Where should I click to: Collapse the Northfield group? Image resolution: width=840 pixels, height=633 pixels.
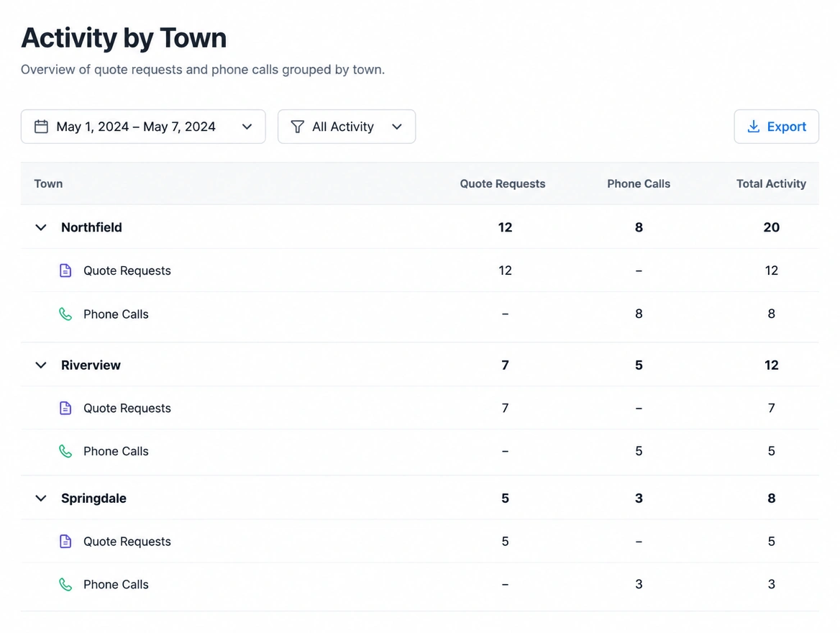click(x=41, y=227)
